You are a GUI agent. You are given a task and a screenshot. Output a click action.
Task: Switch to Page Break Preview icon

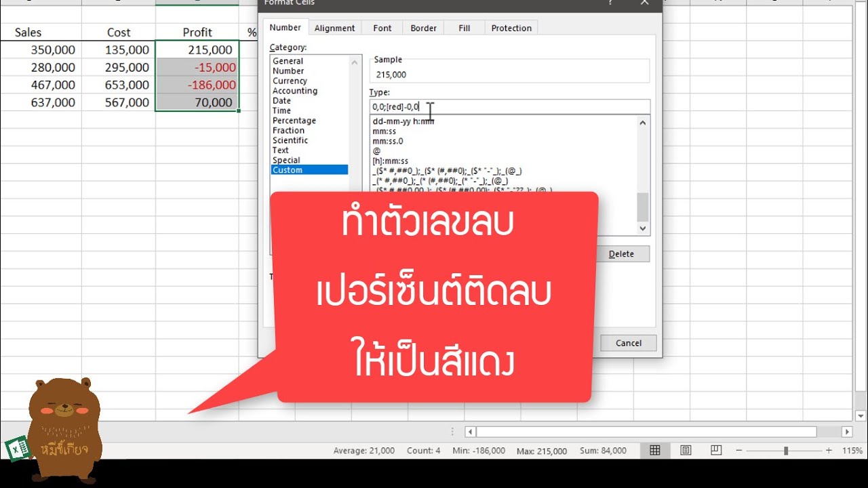(x=716, y=450)
